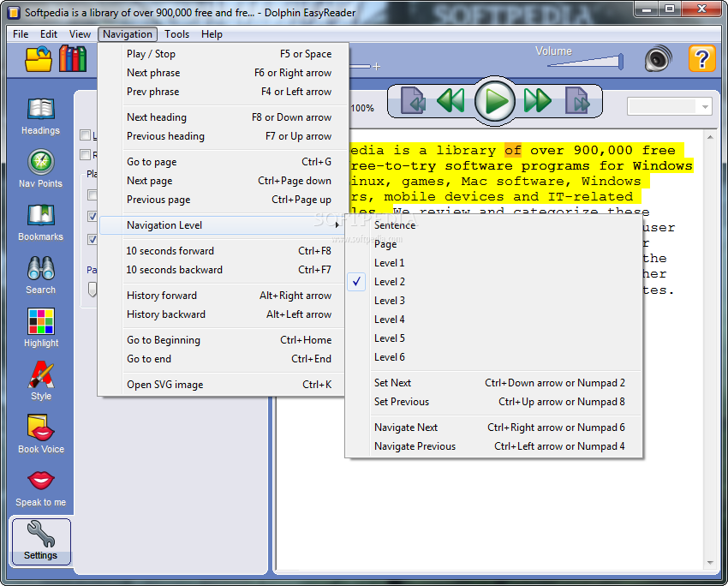Select Previous heading menu entry
Viewport: 728px width, 586px height.
tap(223, 136)
